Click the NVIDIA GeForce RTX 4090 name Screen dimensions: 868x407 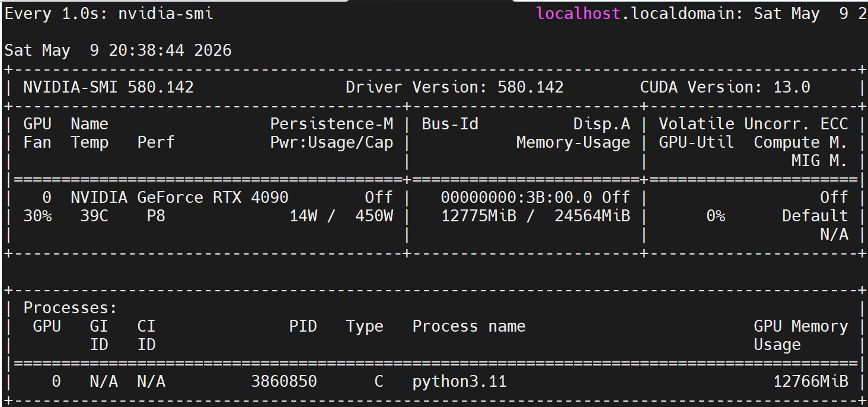pos(180,198)
